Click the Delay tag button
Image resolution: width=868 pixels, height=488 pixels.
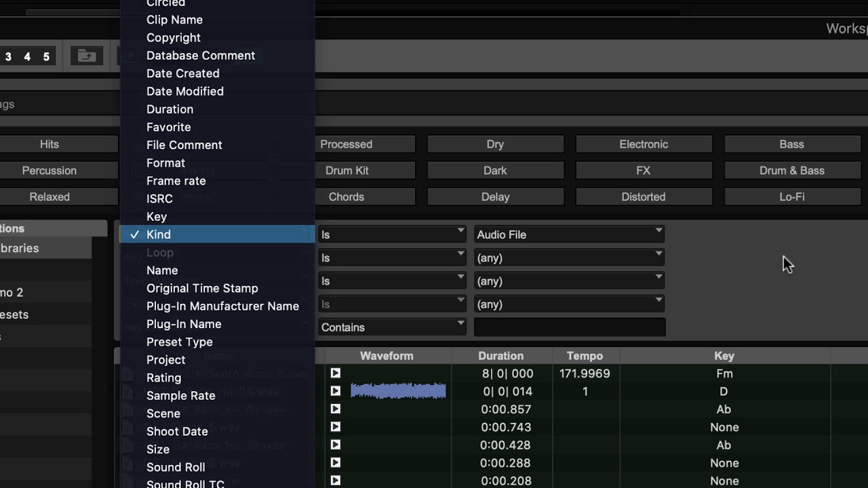point(495,197)
